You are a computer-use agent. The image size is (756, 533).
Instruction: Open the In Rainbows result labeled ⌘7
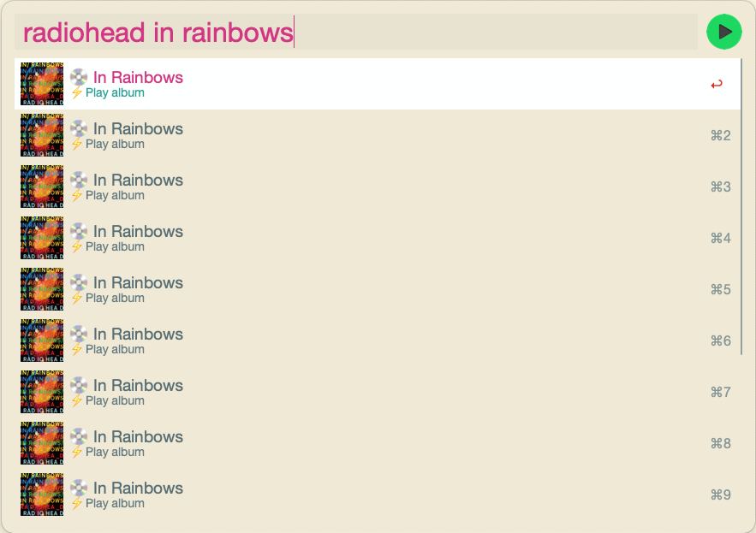click(x=378, y=392)
